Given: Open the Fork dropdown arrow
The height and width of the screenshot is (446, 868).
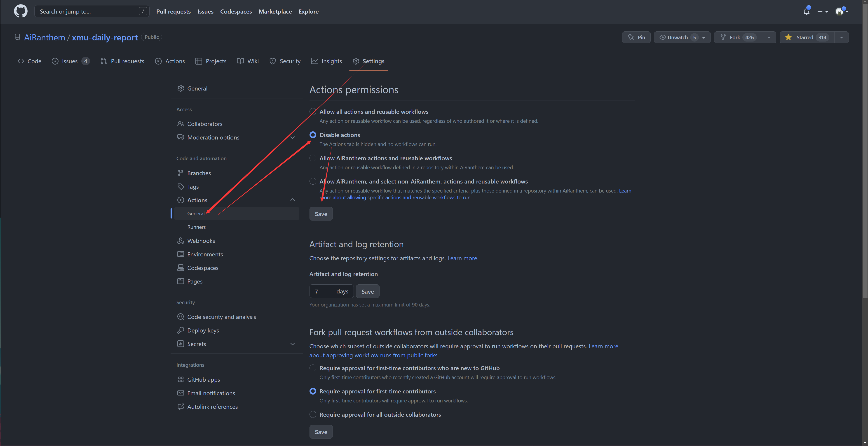Looking at the screenshot, I should (x=769, y=37).
